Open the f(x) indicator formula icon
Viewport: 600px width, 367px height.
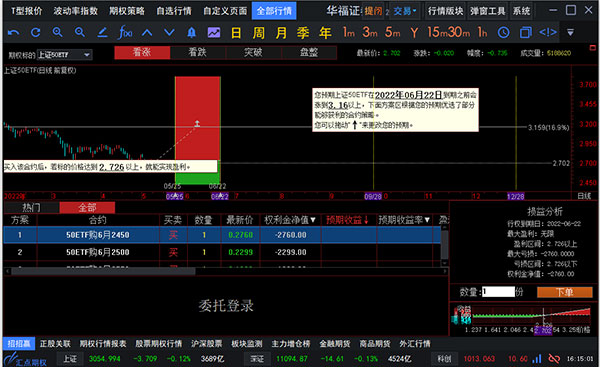(x=125, y=33)
